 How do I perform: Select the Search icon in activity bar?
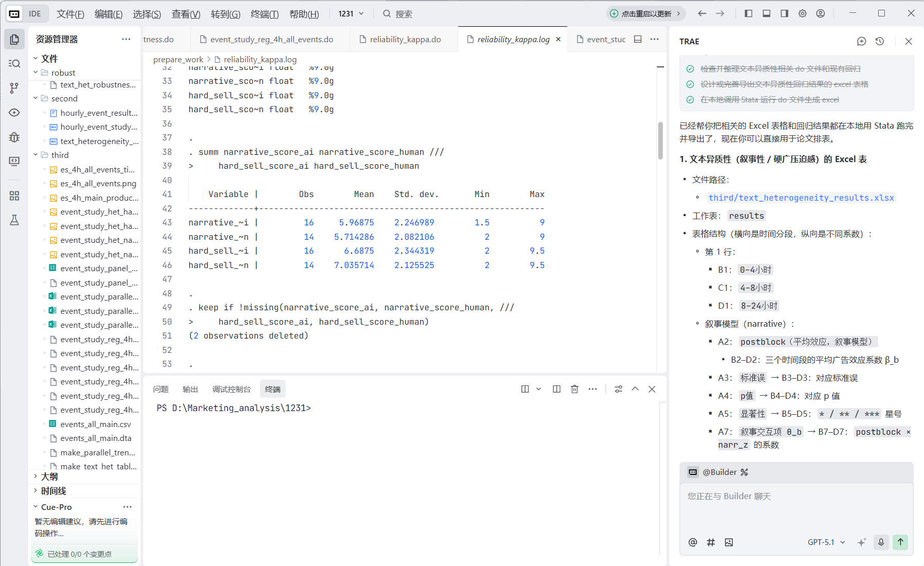click(14, 63)
